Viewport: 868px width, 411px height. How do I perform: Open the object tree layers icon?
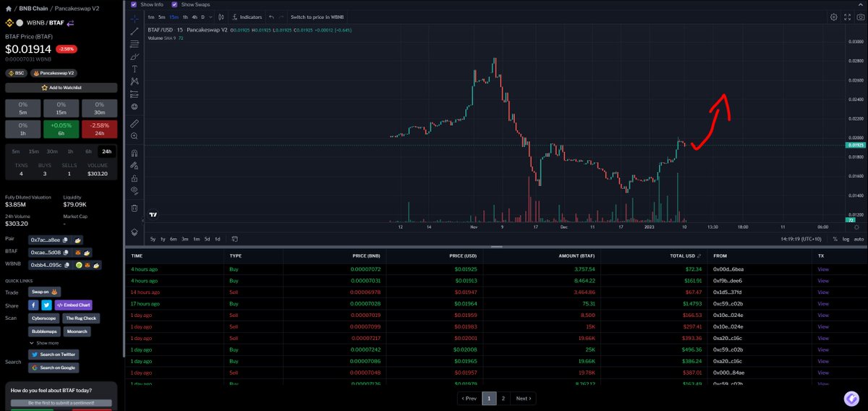pos(135,232)
